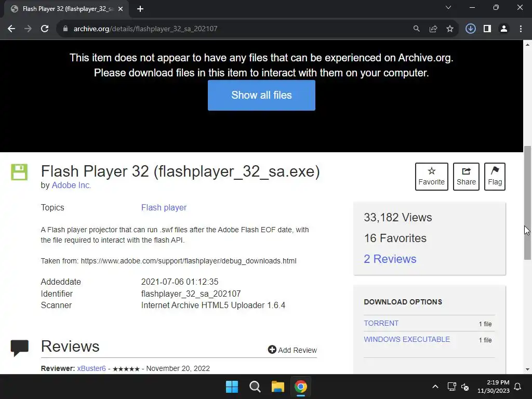Favorite this item
This screenshot has height=399, width=532.
(432, 177)
